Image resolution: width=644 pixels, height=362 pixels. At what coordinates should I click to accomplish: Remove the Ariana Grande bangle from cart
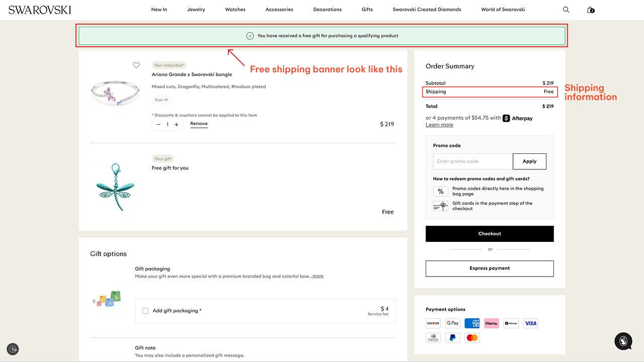click(x=199, y=123)
